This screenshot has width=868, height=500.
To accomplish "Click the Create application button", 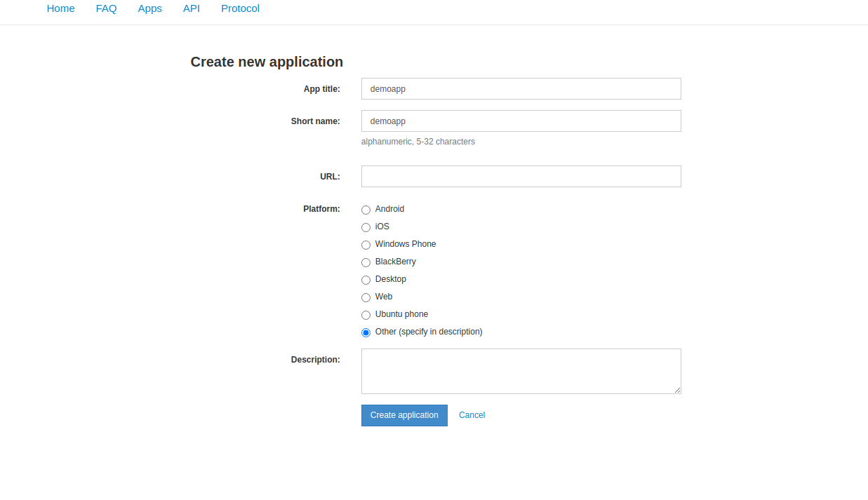I will click(x=404, y=415).
